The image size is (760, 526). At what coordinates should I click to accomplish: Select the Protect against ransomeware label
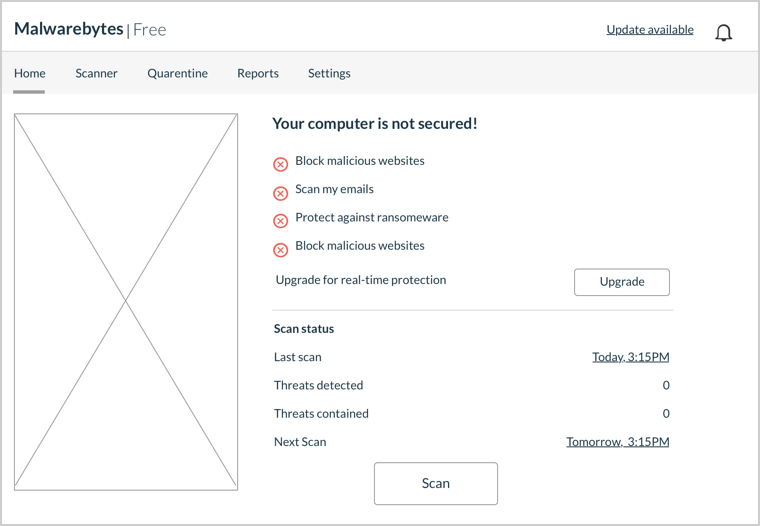point(372,218)
